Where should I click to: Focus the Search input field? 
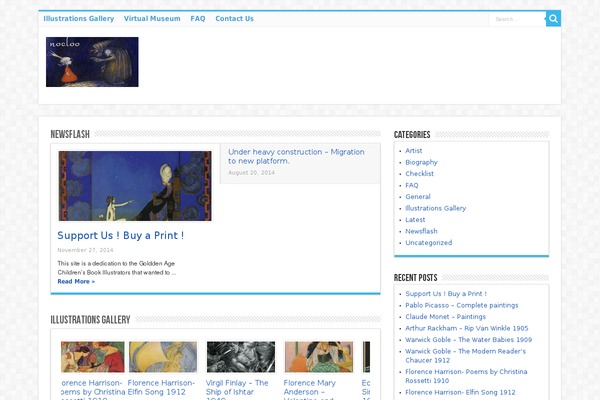coord(517,19)
